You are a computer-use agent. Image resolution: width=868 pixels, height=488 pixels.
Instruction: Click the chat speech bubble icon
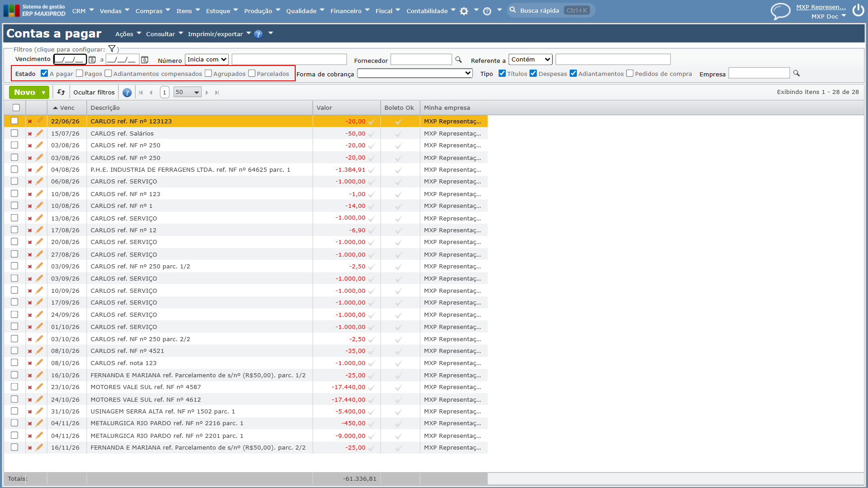tap(780, 11)
